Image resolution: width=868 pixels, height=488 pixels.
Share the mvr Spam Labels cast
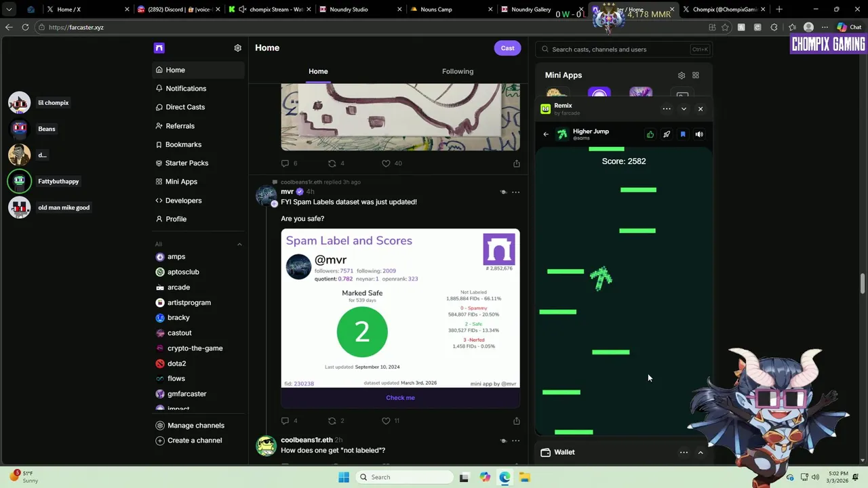[517, 421]
